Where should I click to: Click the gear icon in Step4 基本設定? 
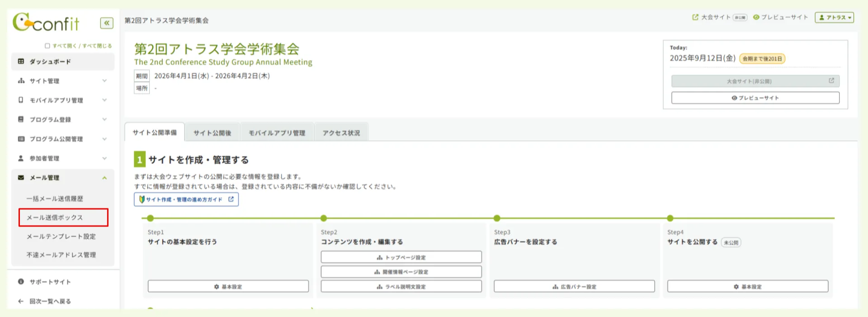coord(736,287)
